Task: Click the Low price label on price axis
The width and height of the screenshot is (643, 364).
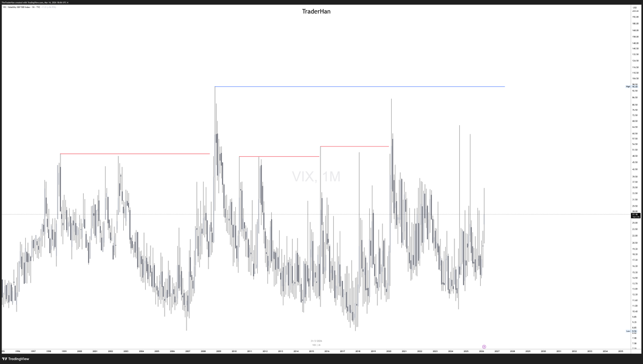Action: [x=631, y=332]
